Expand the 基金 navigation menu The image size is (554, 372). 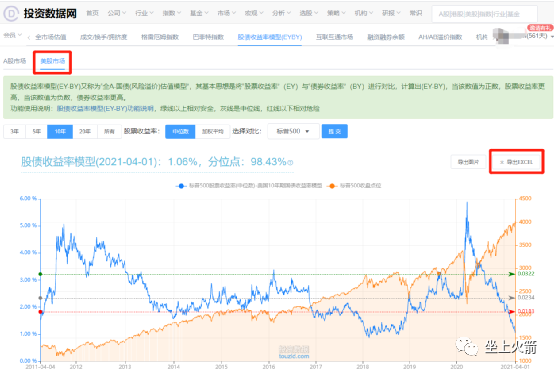pos(199,13)
